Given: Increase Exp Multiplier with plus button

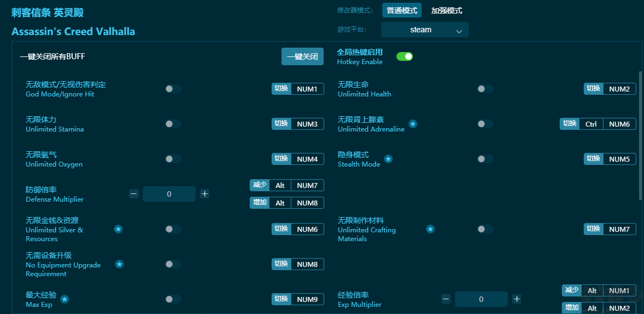Looking at the screenshot, I should tap(517, 299).
